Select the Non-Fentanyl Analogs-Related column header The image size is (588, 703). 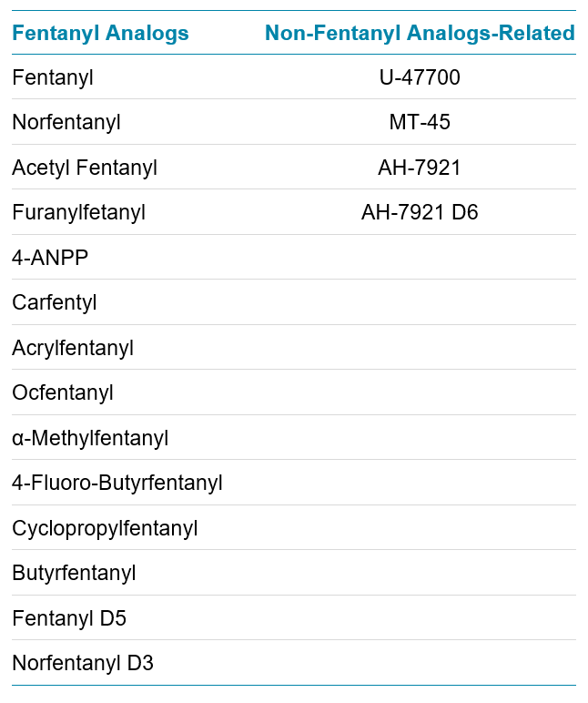click(x=420, y=34)
